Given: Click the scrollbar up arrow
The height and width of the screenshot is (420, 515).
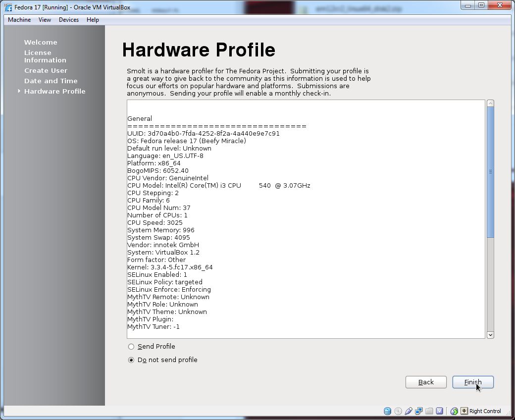Looking at the screenshot, I should pyautogui.click(x=490, y=104).
